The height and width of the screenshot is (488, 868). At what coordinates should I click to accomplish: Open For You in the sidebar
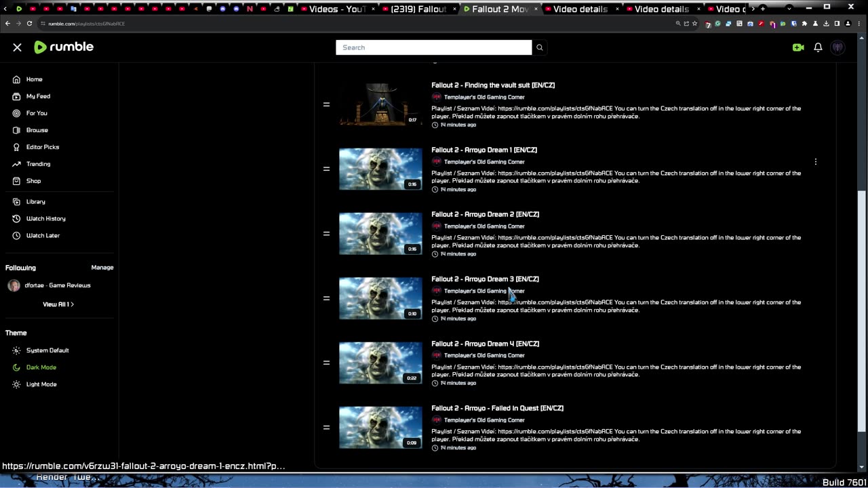30,113
